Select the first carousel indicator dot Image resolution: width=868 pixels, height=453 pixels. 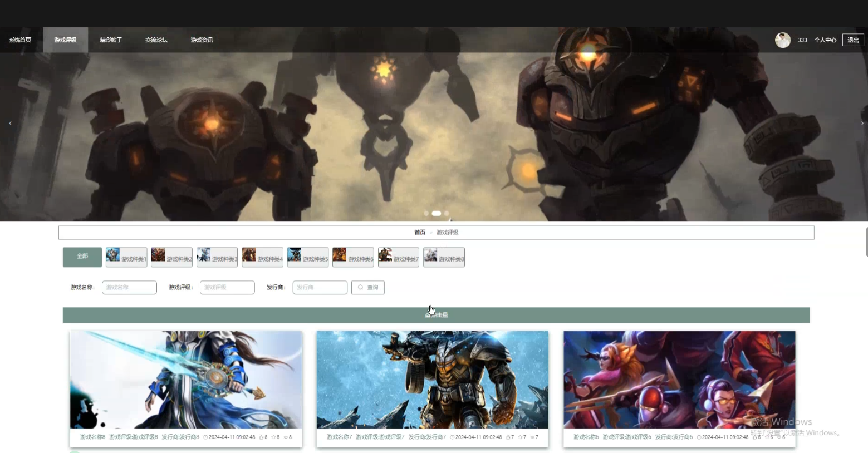click(426, 213)
